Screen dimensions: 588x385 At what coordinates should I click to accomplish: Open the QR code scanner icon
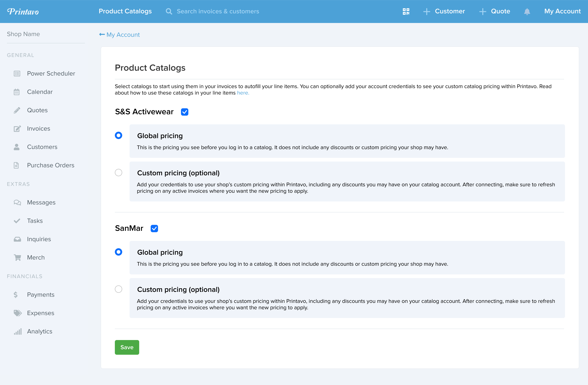click(x=406, y=11)
